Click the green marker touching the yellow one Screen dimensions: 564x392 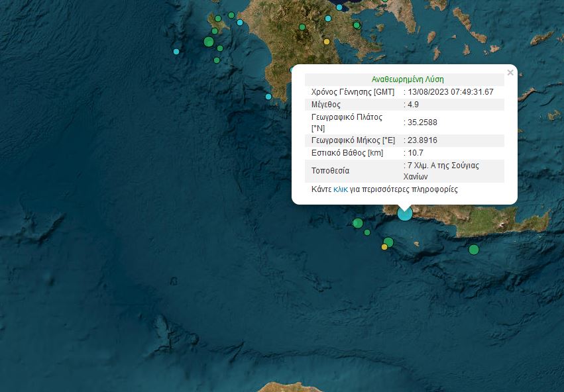click(x=388, y=242)
